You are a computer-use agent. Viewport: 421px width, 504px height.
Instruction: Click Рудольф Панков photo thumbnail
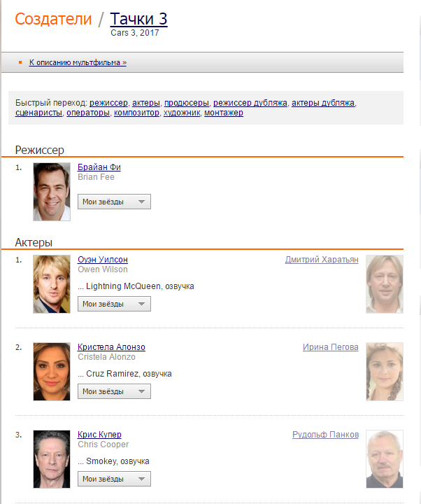pyautogui.click(x=385, y=459)
